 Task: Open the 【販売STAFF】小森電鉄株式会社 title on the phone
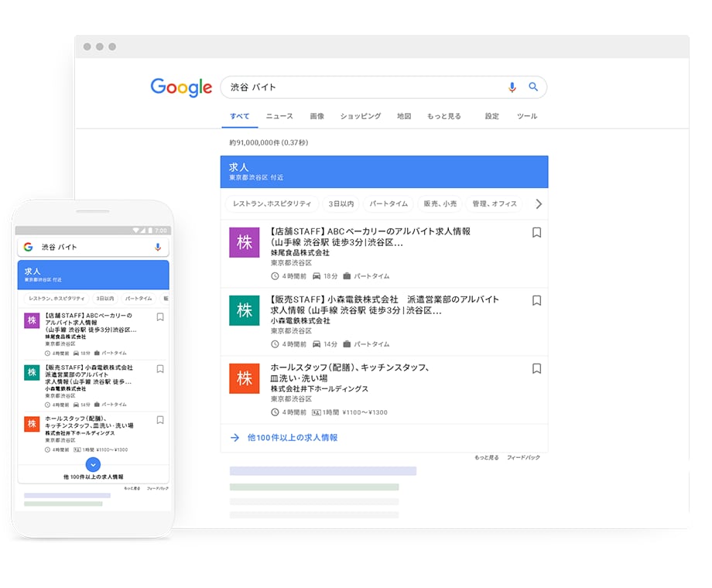pos(89,374)
